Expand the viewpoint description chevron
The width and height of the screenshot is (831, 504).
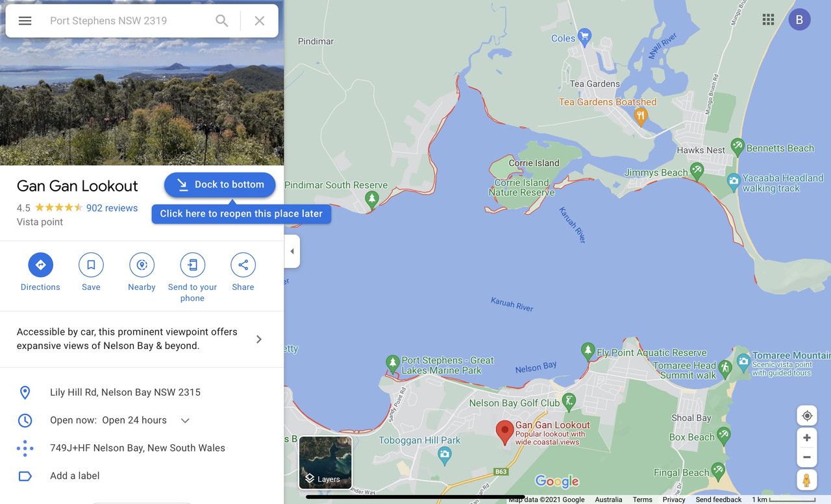point(259,339)
